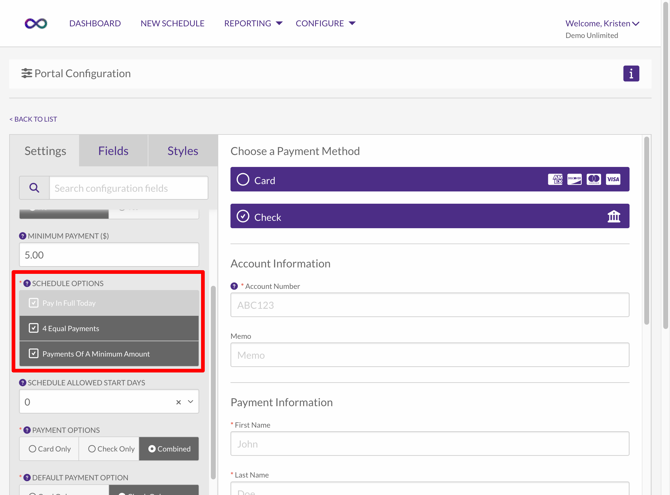
Task: Select the Check payment method radio
Action: (243, 216)
